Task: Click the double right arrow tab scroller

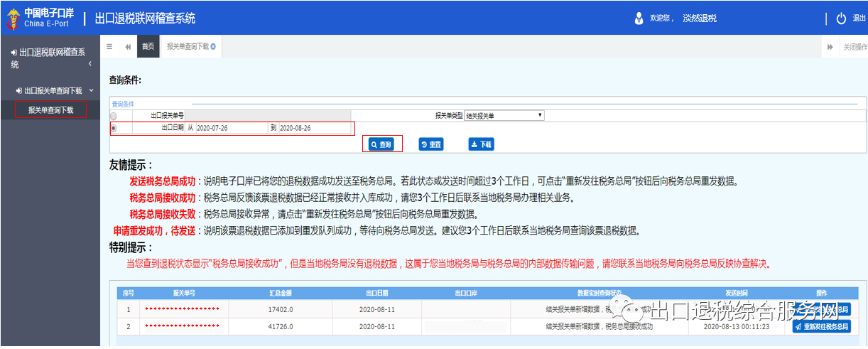Action: 830,47
